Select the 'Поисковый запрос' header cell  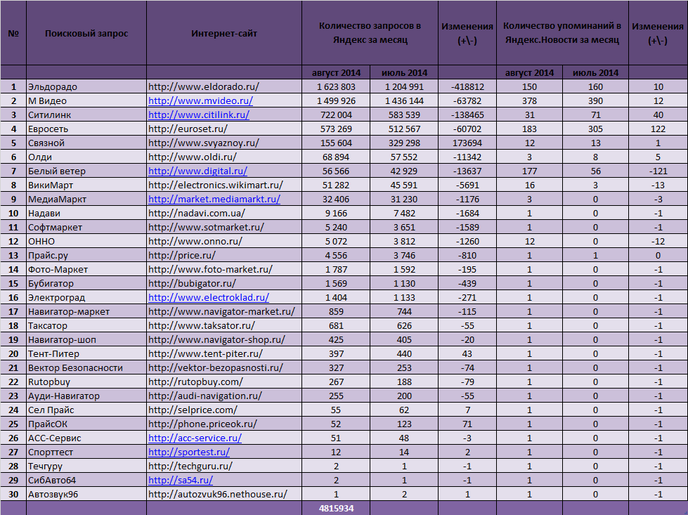coord(86,33)
